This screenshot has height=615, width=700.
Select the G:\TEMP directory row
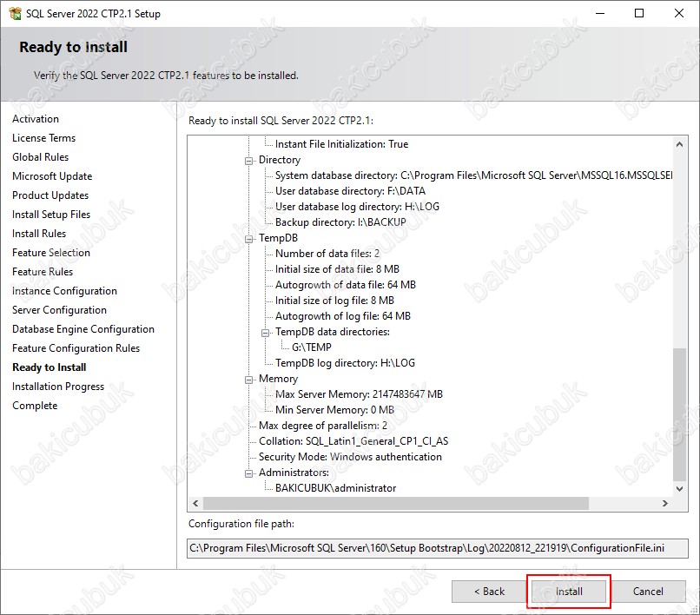coord(312,347)
